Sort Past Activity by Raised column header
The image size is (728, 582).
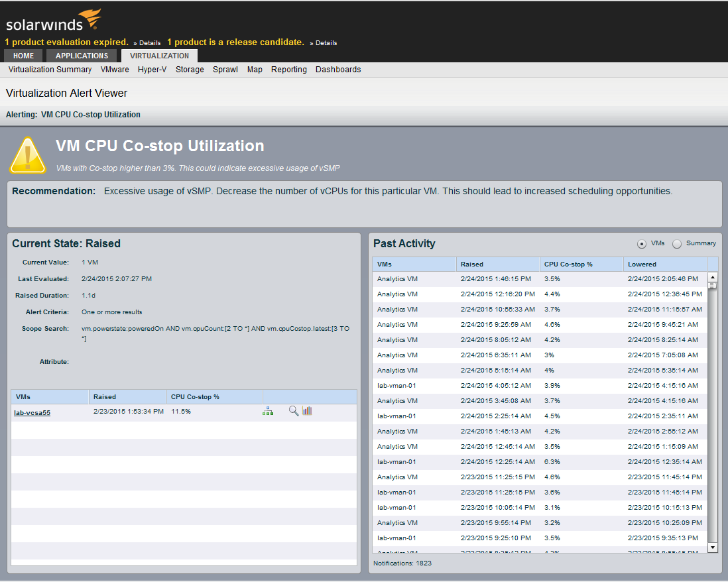pos(498,264)
